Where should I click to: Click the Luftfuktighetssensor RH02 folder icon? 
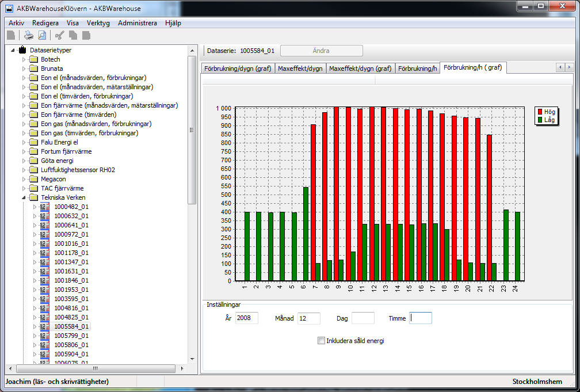(x=33, y=170)
